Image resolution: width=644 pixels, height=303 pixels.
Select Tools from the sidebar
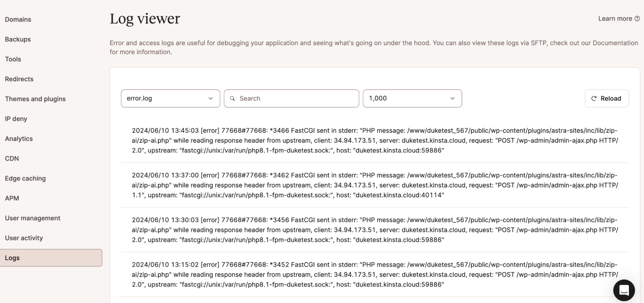tap(13, 59)
